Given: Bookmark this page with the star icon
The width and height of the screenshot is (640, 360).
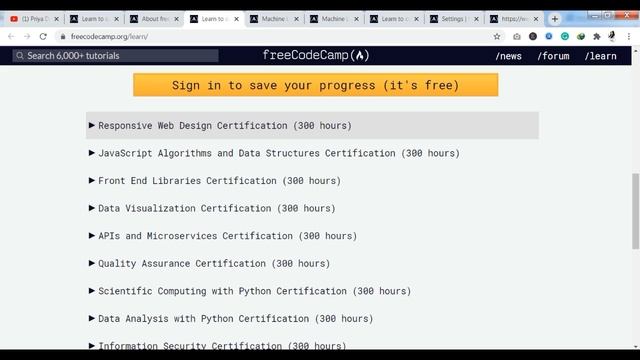Looking at the screenshot, I should point(497,36).
